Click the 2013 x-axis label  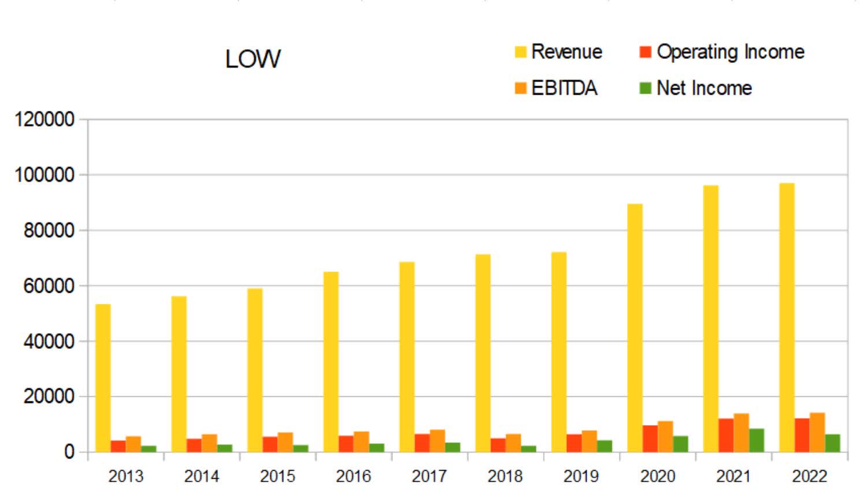125,476
